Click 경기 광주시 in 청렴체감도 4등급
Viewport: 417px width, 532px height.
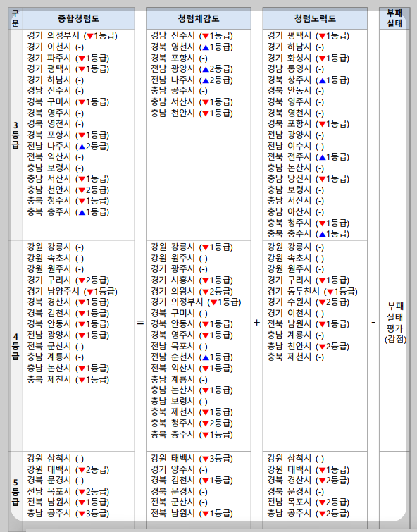pos(179,269)
